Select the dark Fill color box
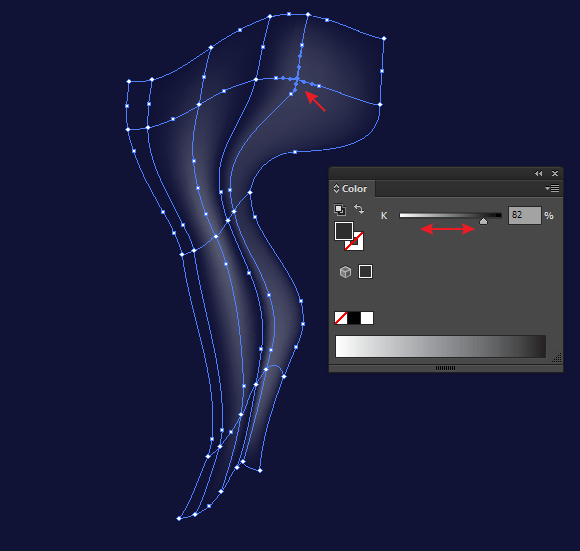The width and height of the screenshot is (580, 551). pos(344,231)
